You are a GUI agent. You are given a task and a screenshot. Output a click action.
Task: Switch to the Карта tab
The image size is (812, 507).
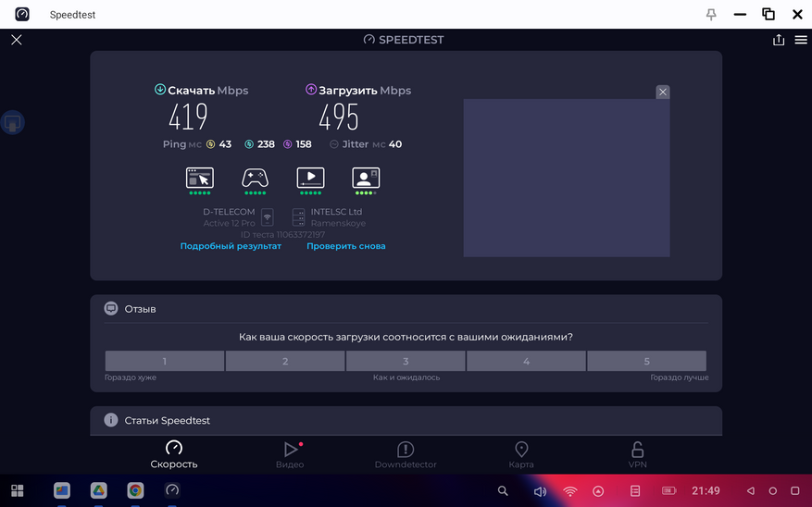[x=521, y=455]
